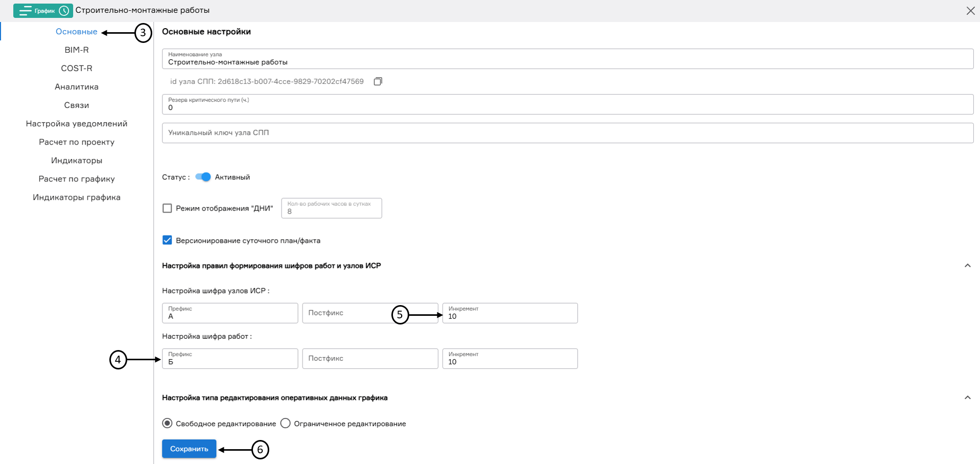Go to Настройка уведомлений
Viewport: 980px width, 464px height.
pos(76,123)
